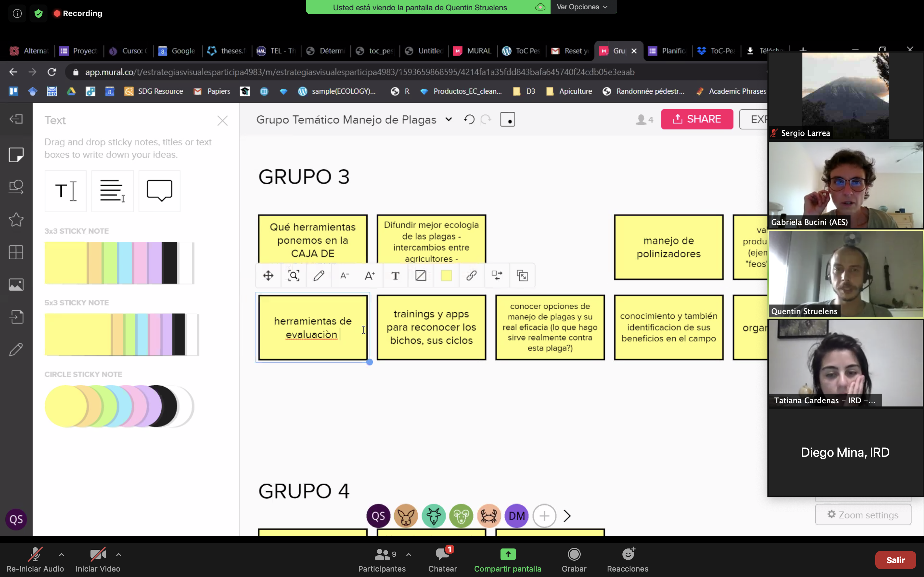The width and height of the screenshot is (924, 577).
Task: Open the frameworks grid icon in sidebar
Action: 16,252
